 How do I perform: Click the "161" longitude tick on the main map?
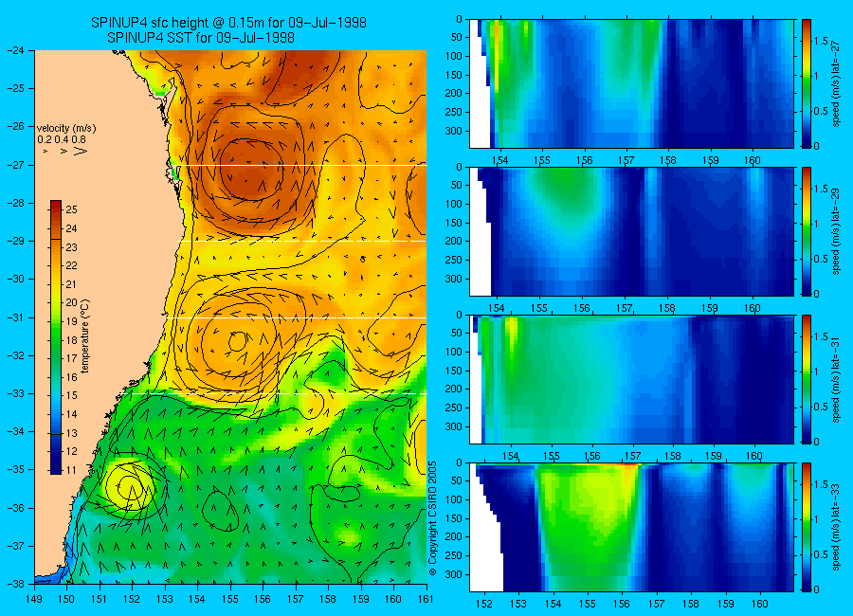(x=426, y=599)
